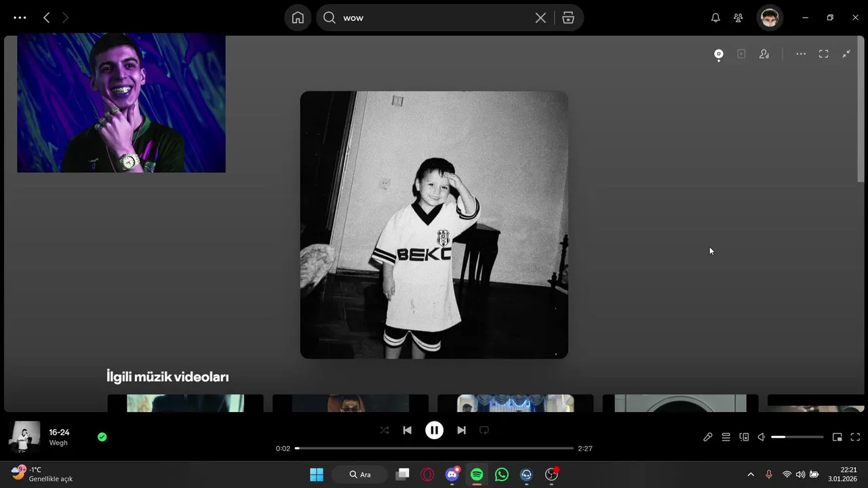Open the 'Wegh' artist link
Viewport: 868px width, 488px height.
point(58,443)
